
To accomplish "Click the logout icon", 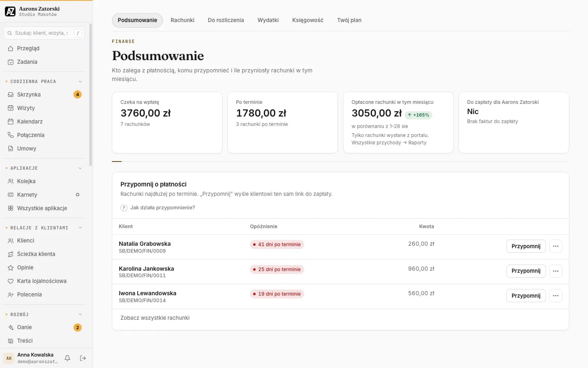I will coord(83,358).
